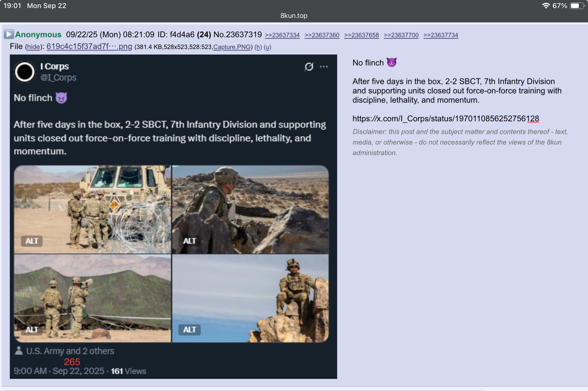588x391 pixels.
Task: Click the Grok slash-circle icon in tweet
Action: [309, 67]
